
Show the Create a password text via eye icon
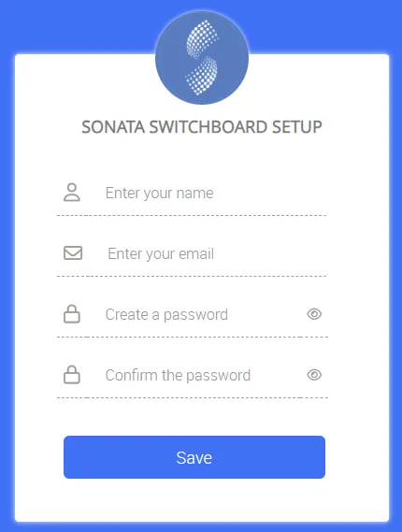coord(314,314)
